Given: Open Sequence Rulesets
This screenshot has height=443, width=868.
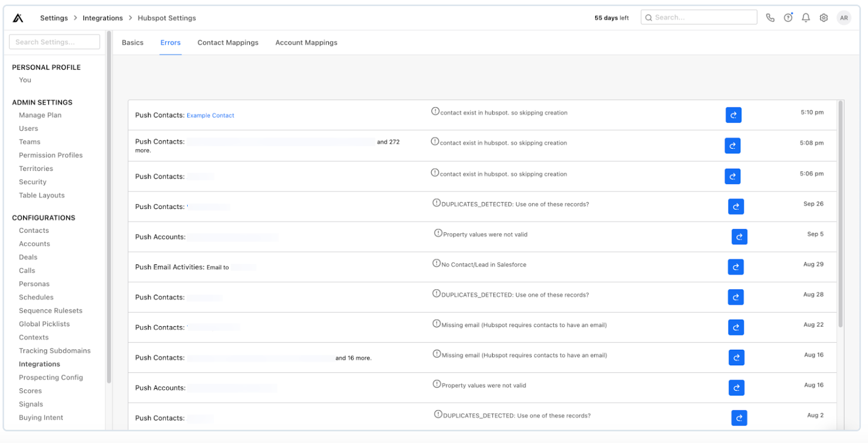Looking at the screenshot, I should tap(50, 311).
